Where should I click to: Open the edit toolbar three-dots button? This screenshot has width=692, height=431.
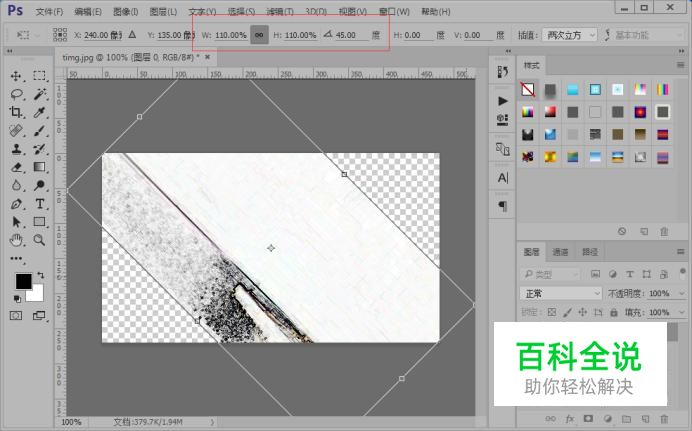click(16, 259)
